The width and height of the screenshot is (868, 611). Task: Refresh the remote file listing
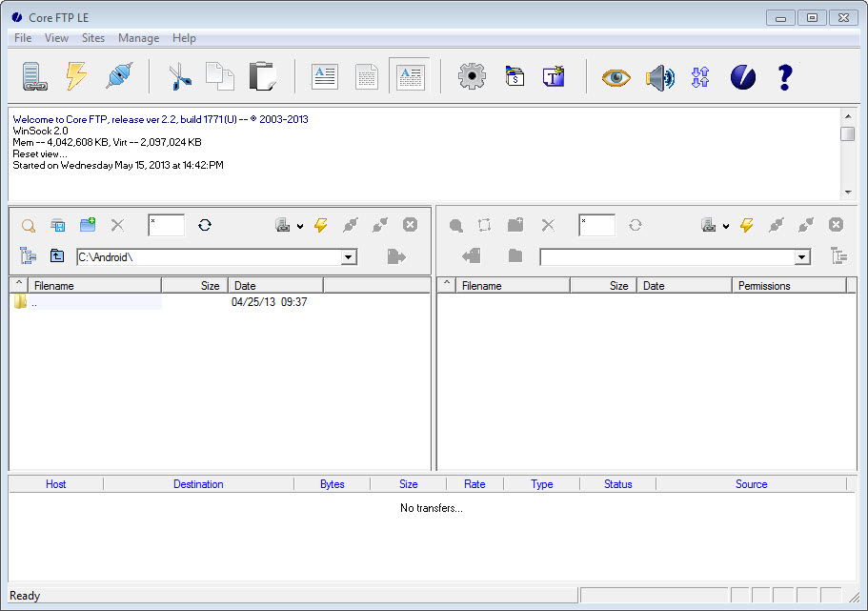[635, 225]
